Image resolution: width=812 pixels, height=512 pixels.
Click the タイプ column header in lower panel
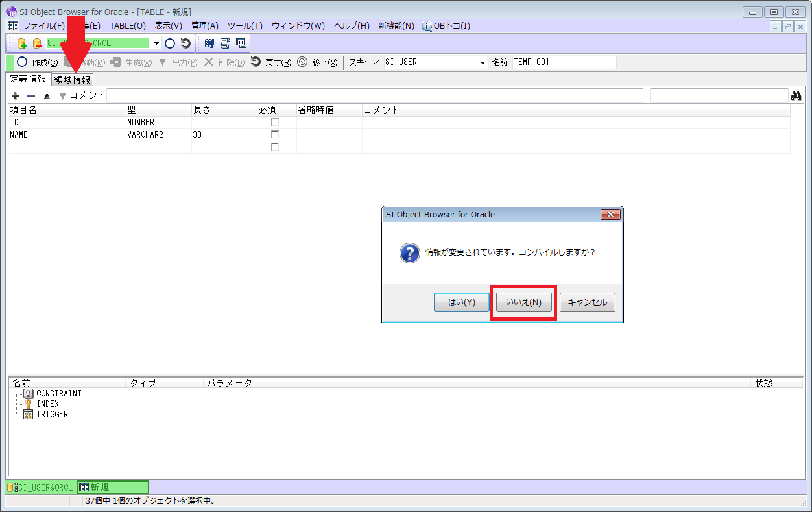tap(165, 383)
